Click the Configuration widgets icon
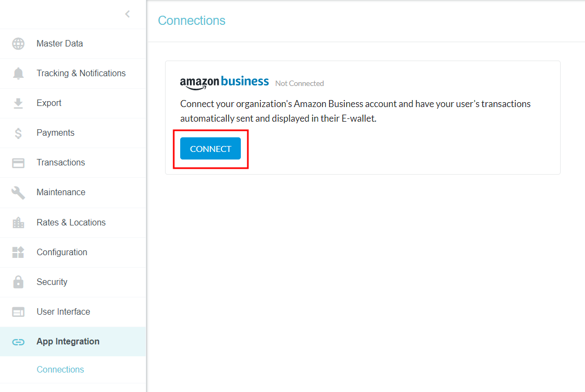 pyautogui.click(x=18, y=252)
